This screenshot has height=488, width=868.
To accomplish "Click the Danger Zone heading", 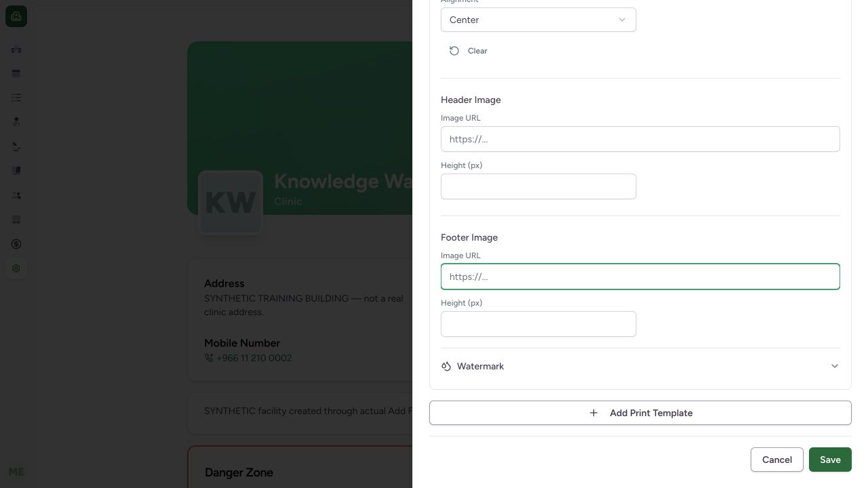I will 239,472.
